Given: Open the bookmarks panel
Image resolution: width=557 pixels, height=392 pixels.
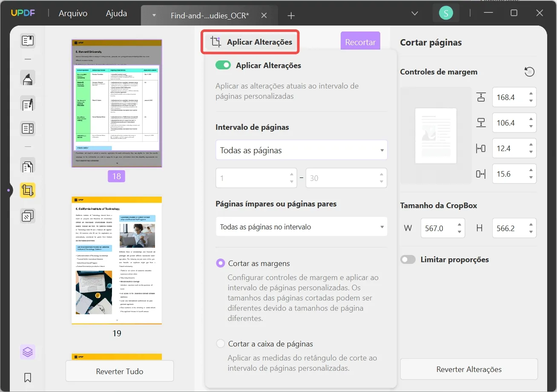Looking at the screenshot, I should click(27, 378).
